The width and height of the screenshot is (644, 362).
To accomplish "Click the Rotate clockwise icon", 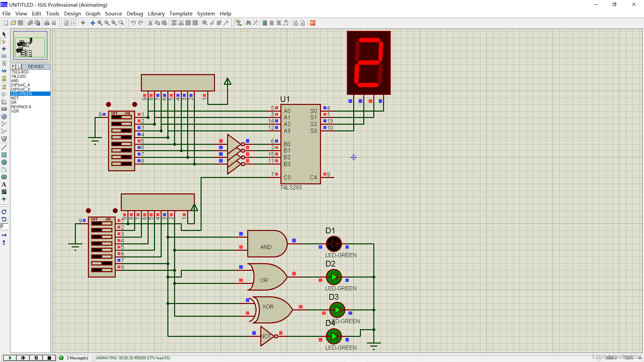I will click(4, 212).
